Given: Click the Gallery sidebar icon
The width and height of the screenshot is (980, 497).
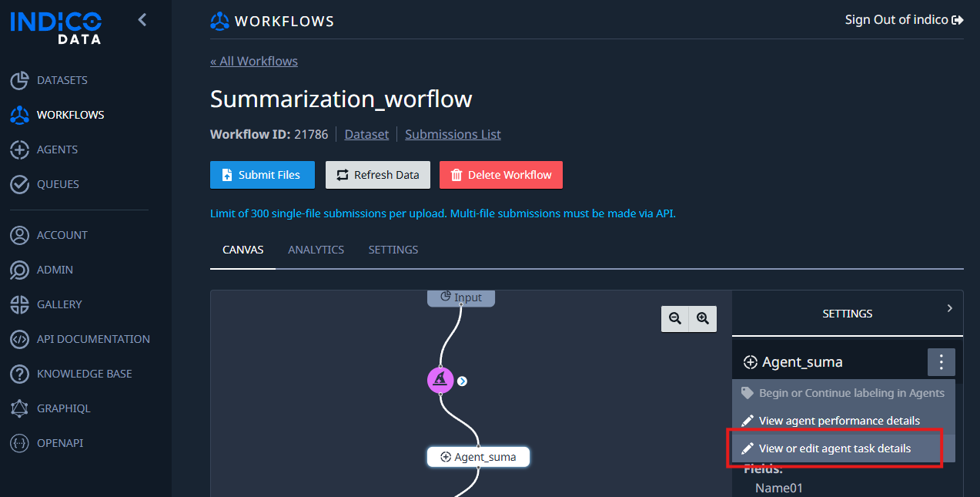Looking at the screenshot, I should pyautogui.click(x=19, y=304).
